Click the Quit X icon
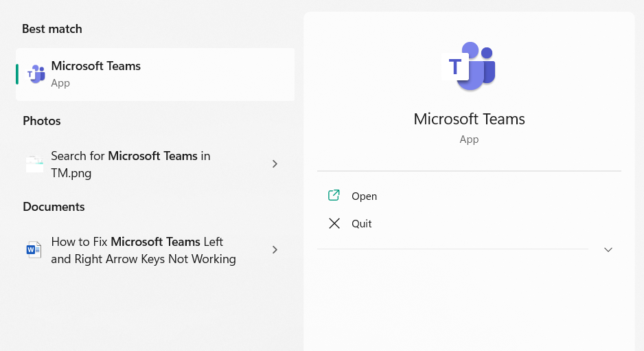This screenshot has height=351, width=644. (334, 223)
